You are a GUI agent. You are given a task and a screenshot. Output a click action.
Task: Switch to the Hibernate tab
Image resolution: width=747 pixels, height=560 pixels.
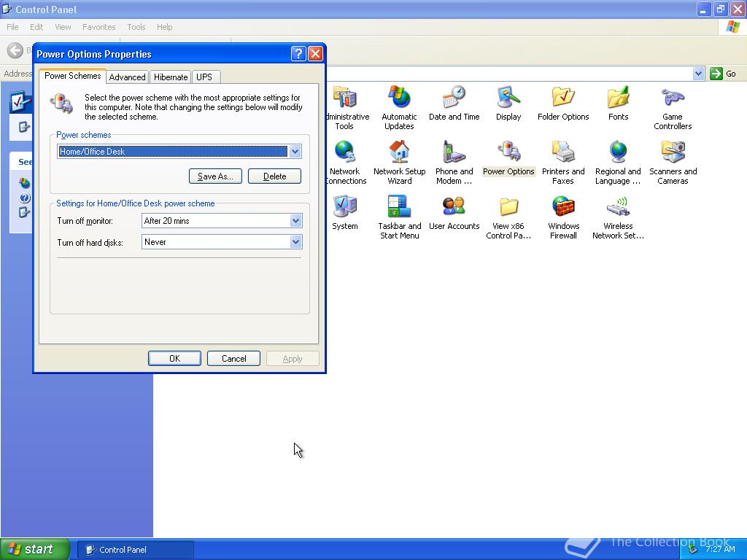click(171, 77)
